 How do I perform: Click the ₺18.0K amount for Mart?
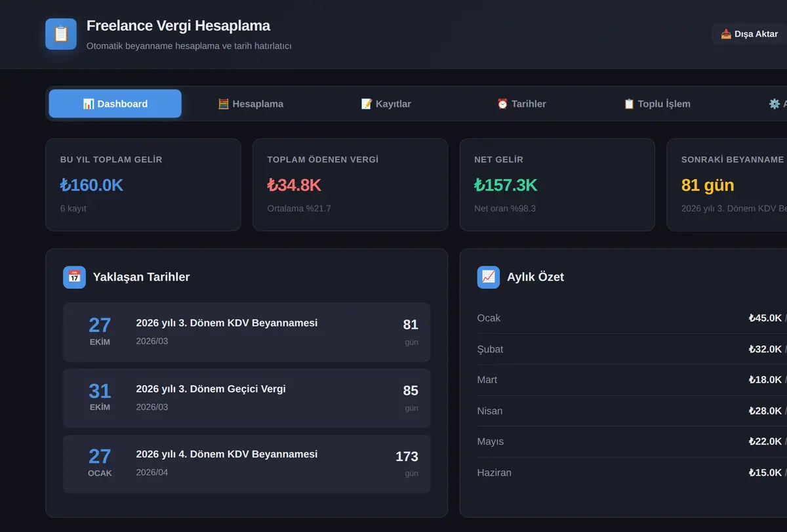coord(765,380)
